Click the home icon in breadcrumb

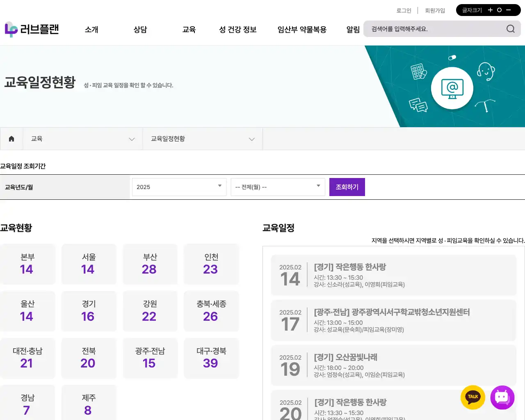11,139
